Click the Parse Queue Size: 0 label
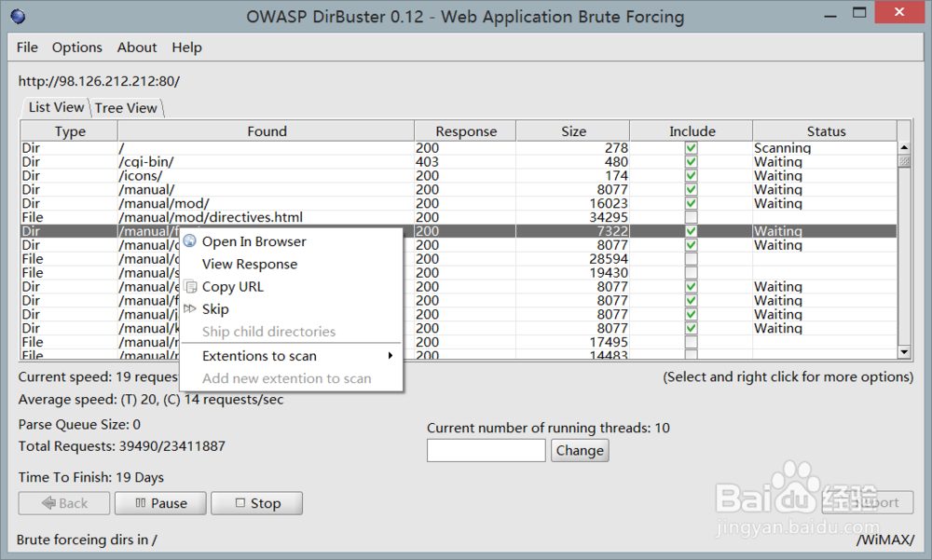This screenshot has width=932, height=560. pos(79,425)
